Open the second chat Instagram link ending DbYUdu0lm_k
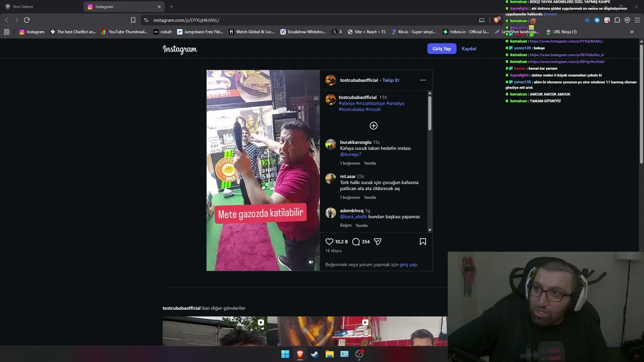This screenshot has height=362, width=644. 567,55
